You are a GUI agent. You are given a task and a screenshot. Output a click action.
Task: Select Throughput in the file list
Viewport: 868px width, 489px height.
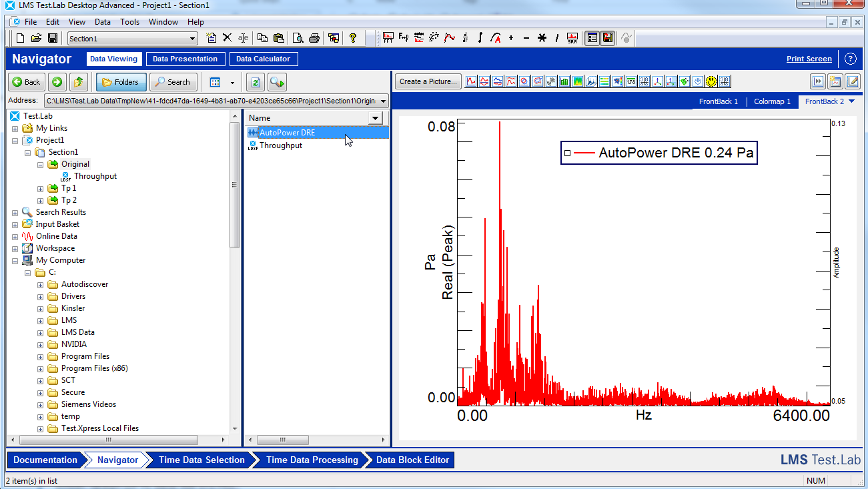[x=280, y=145]
